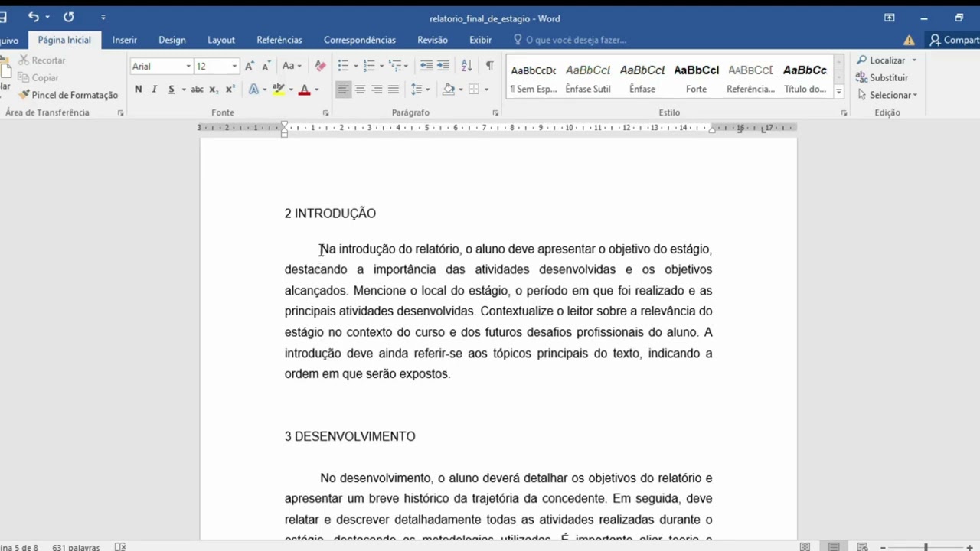Open the Arial font name dropdown
980x551 pixels.
click(x=188, y=67)
